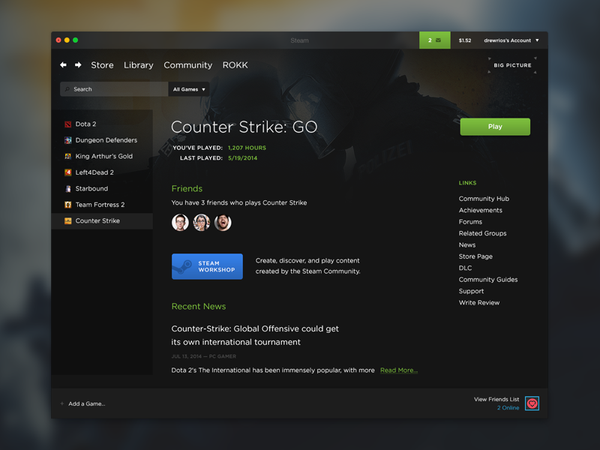The image size is (600, 450).
Task: Open the Community tab
Action: 188,65
